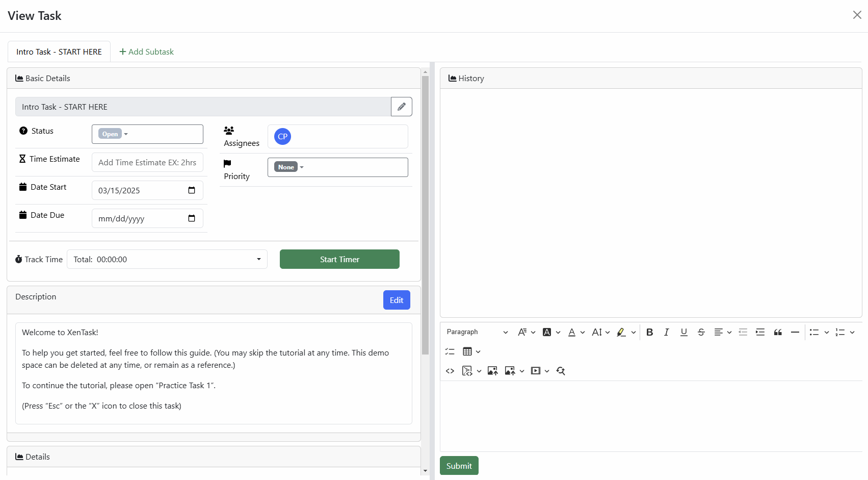This screenshot has width=868, height=480.
Task: Insert a bulleted list
Action: pos(814,332)
